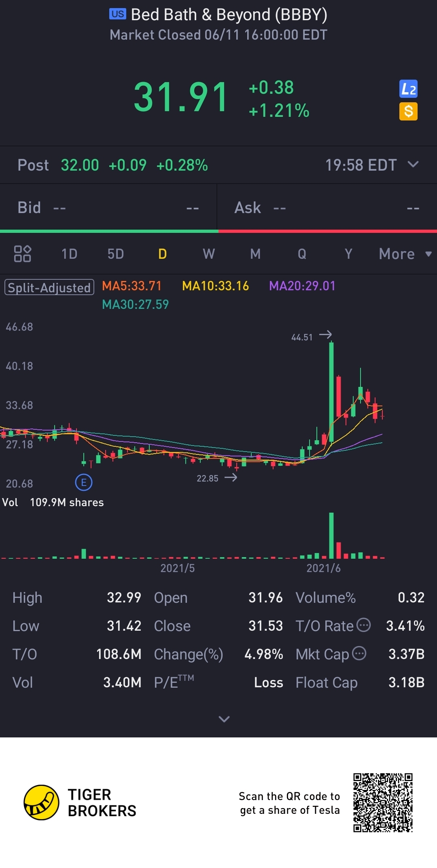The width and height of the screenshot is (437, 868).
Task: Tap the P/E TTM Loss value
Action: tap(268, 682)
